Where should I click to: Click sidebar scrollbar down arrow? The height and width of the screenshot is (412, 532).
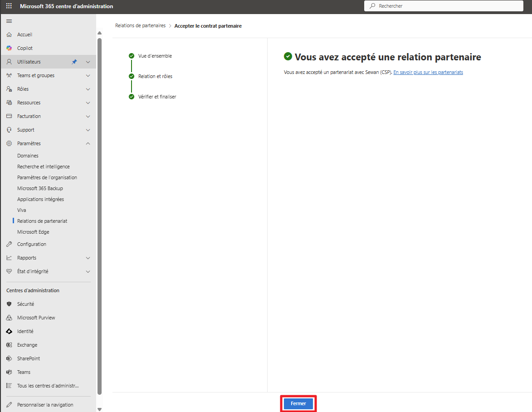click(x=99, y=409)
